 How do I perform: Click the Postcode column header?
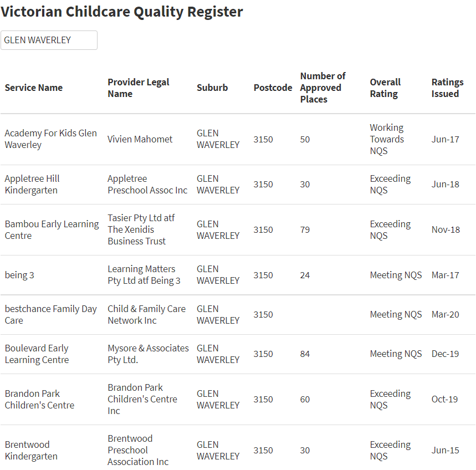point(273,88)
